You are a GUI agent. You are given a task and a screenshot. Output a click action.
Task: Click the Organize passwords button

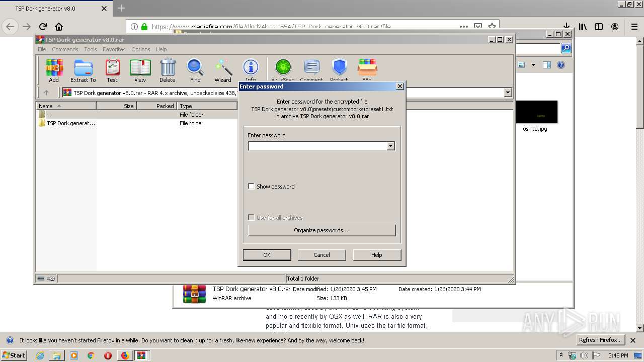coord(321,230)
